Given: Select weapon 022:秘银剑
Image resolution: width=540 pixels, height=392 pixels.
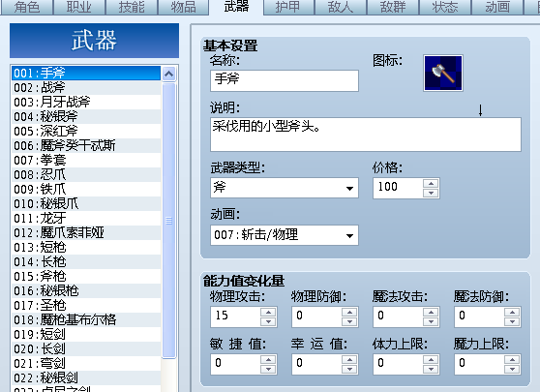Looking at the screenshot, I should pos(86,377).
